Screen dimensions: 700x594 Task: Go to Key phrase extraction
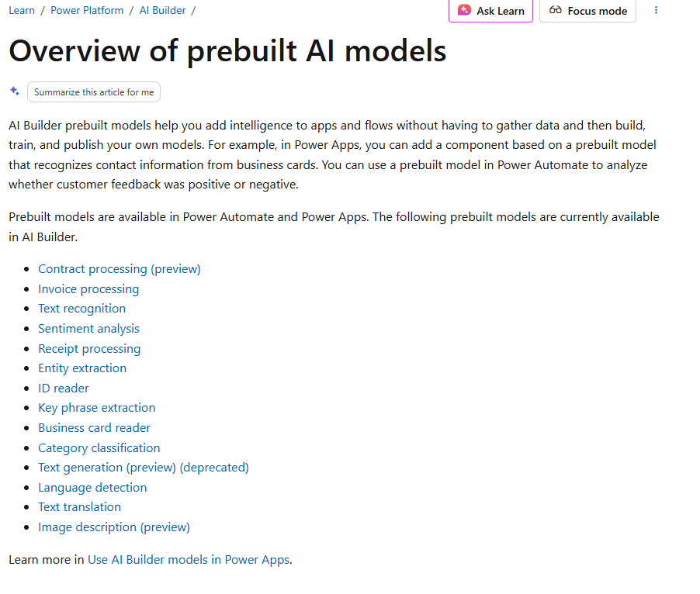coord(96,407)
